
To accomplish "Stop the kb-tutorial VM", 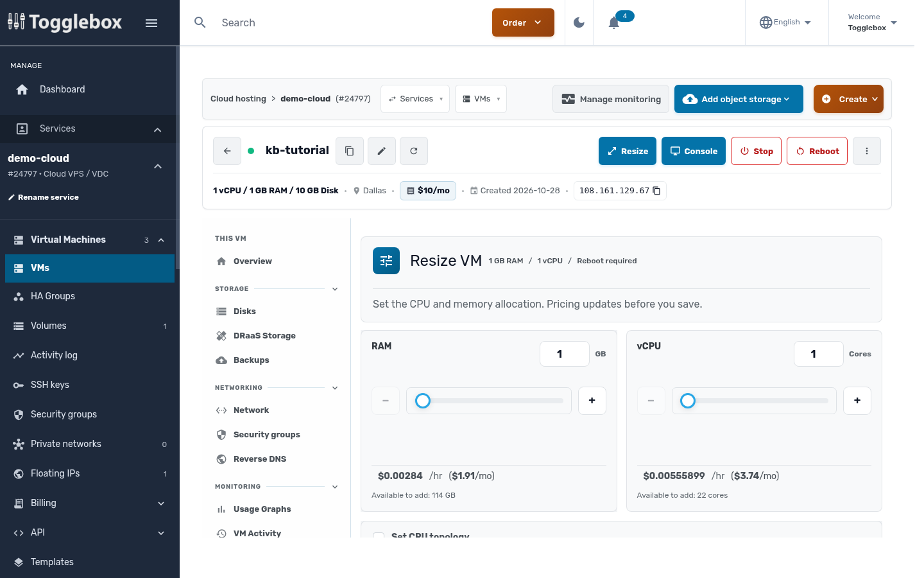I will tap(756, 151).
